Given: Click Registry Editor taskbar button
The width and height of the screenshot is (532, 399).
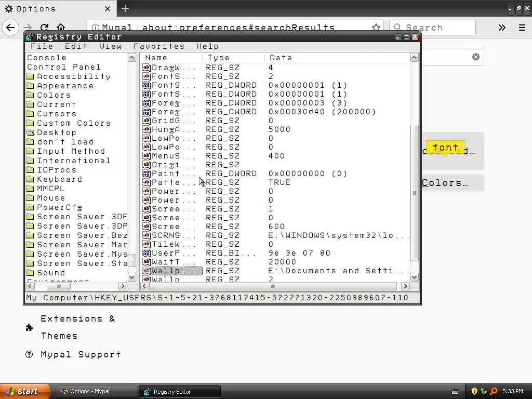Looking at the screenshot, I should 180,392.
